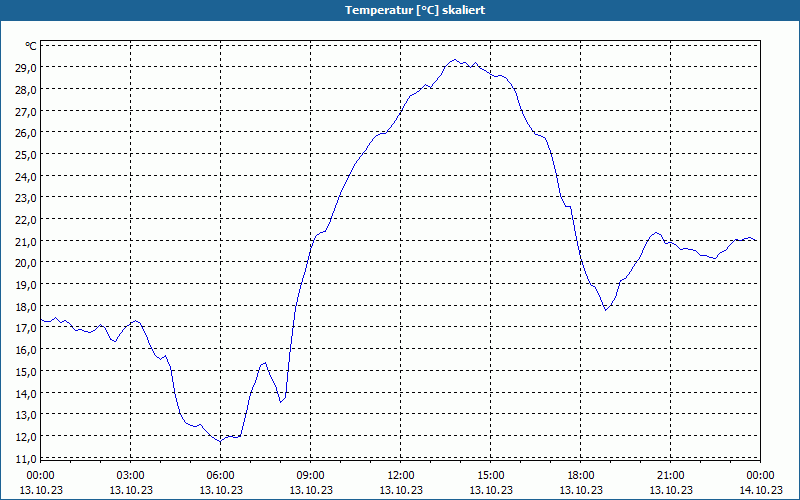Viewport: 800px width, 500px height.
Task: Select the 03:00 time axis label
Action: 131,476
